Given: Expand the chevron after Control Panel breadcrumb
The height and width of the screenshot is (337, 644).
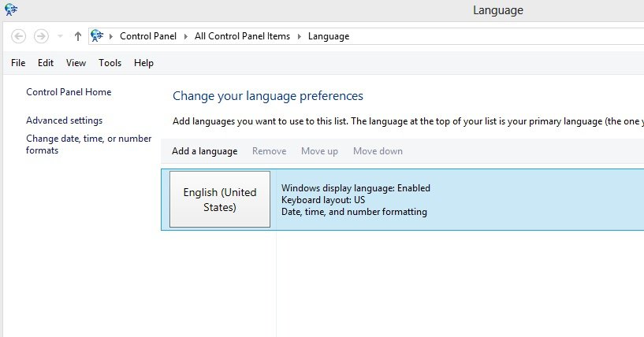Looking at the screenshot, I should click(x=186, y=36).
